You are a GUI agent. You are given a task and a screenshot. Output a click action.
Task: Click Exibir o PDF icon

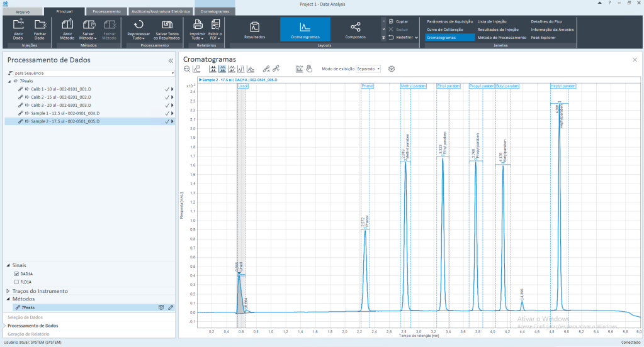[x=215, y=25]
